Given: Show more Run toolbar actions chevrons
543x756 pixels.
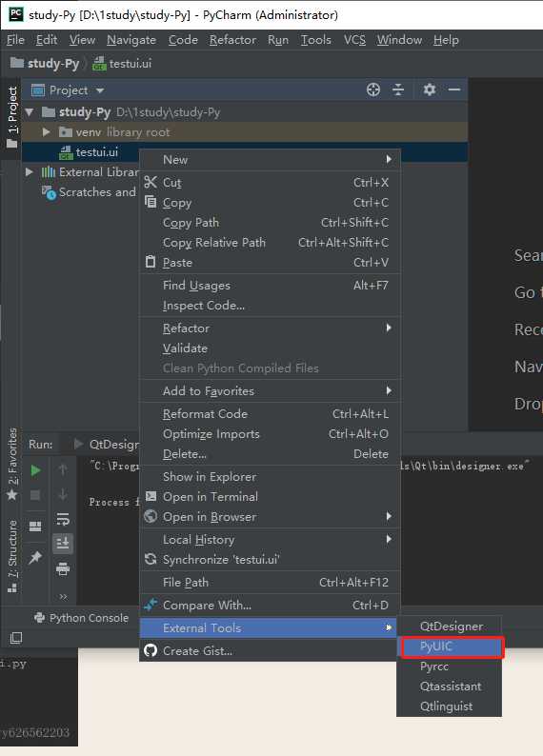Looking at the screenshot, I should pos(63,597).
